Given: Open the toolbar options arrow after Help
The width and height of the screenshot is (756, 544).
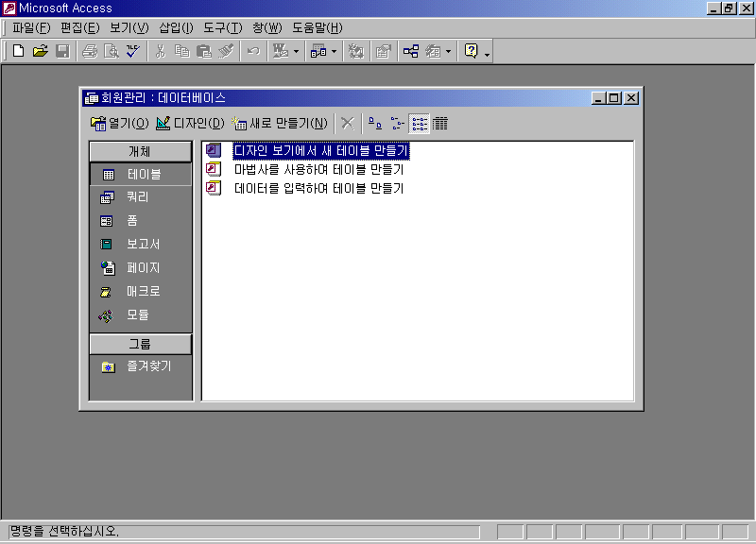Looking at the screenshot, I should [x=487, y=55].
